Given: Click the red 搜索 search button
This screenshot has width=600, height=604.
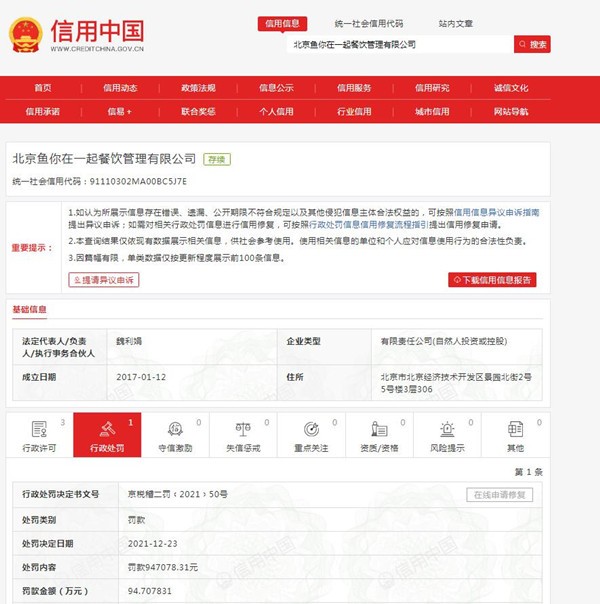Looking at the screenshot, I should point(532,44).
